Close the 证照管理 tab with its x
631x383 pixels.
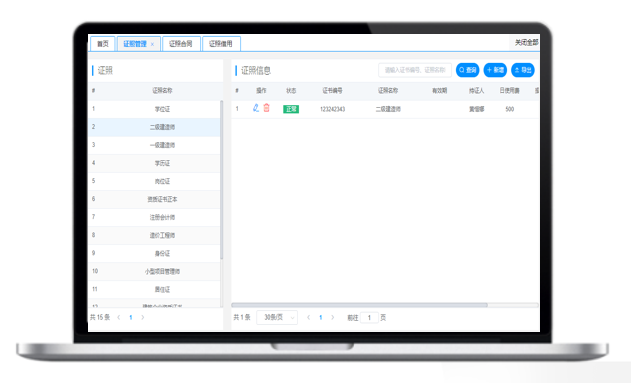(153, 44)
